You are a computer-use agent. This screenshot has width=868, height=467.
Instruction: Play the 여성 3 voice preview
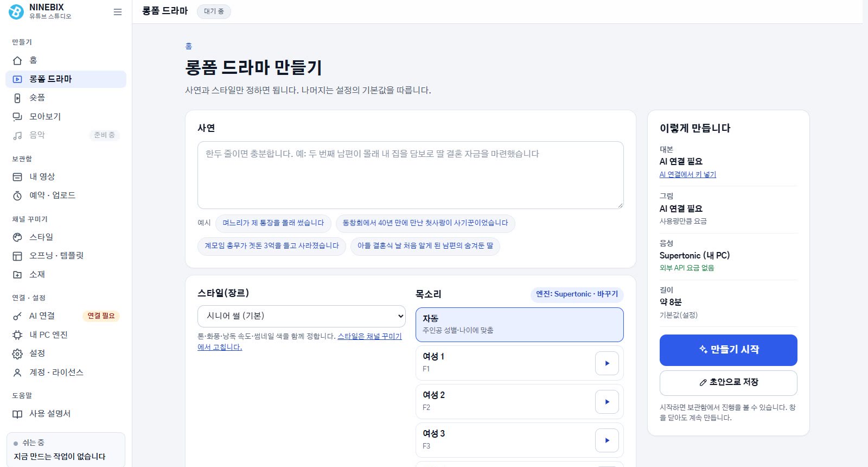(607, 440)
